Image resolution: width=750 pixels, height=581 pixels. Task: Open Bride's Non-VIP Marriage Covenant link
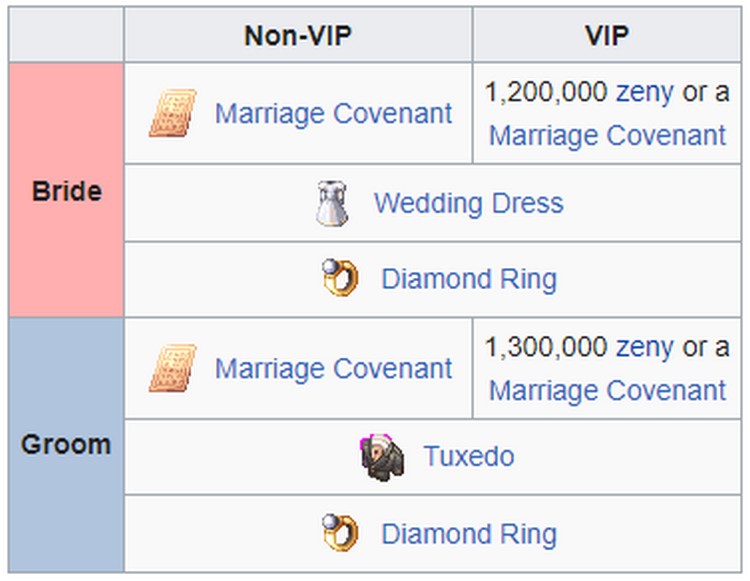tap(333, 113)
